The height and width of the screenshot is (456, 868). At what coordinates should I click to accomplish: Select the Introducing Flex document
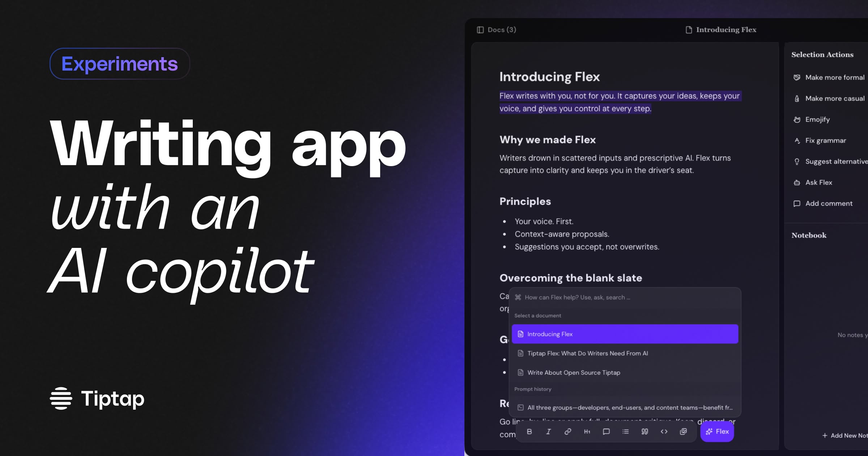(550, 334)
